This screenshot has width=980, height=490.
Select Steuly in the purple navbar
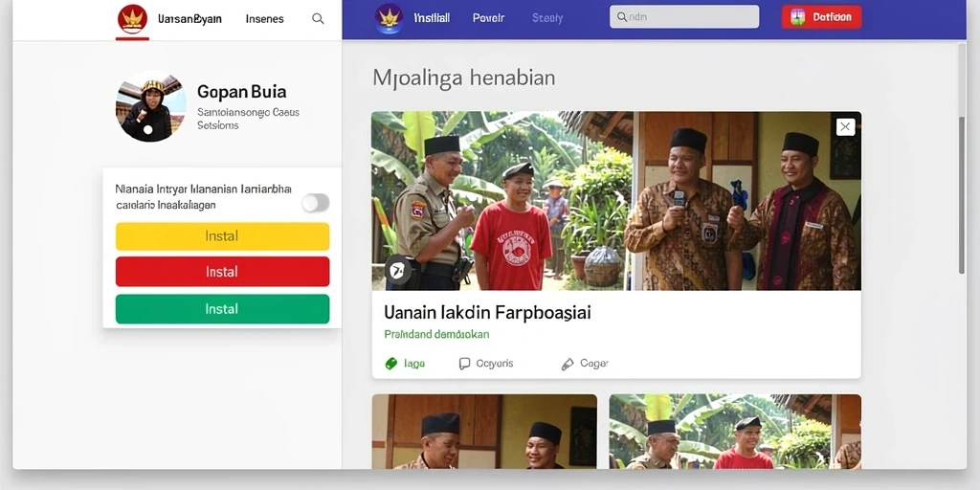[546, 18]
